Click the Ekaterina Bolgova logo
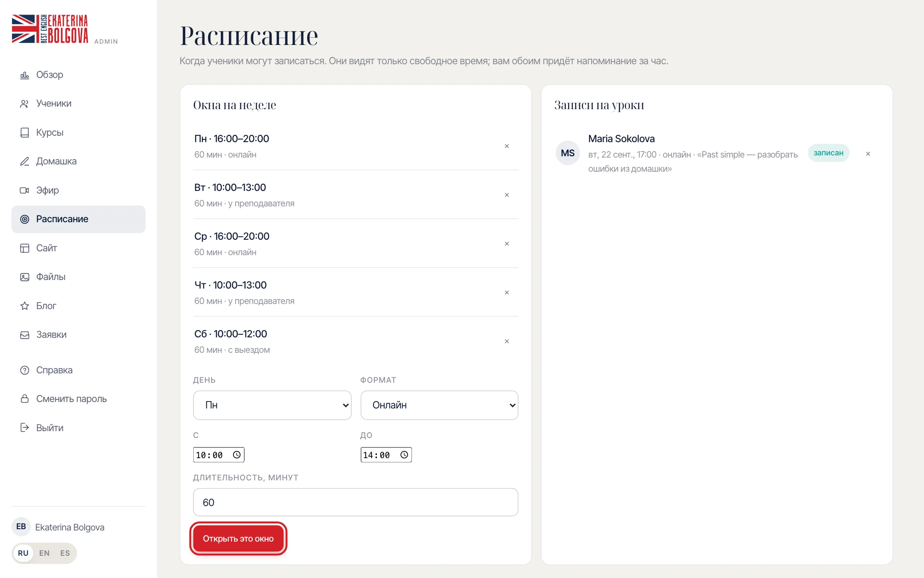 [x=50, y=29]
